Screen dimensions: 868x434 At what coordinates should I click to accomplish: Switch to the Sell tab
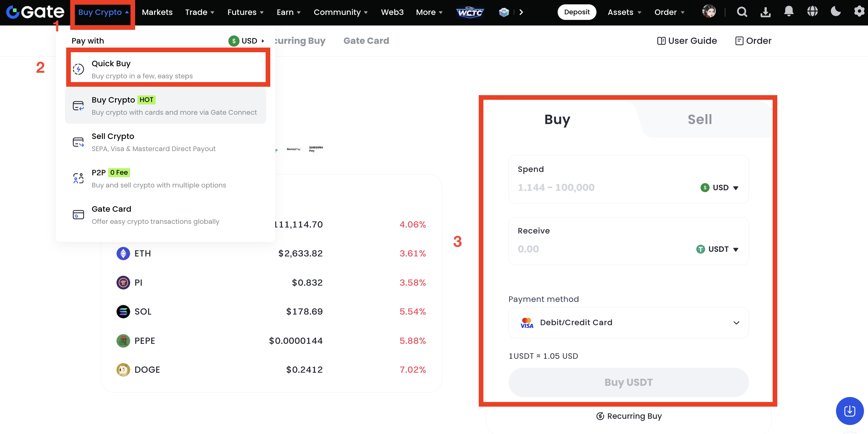coord(700,119)
